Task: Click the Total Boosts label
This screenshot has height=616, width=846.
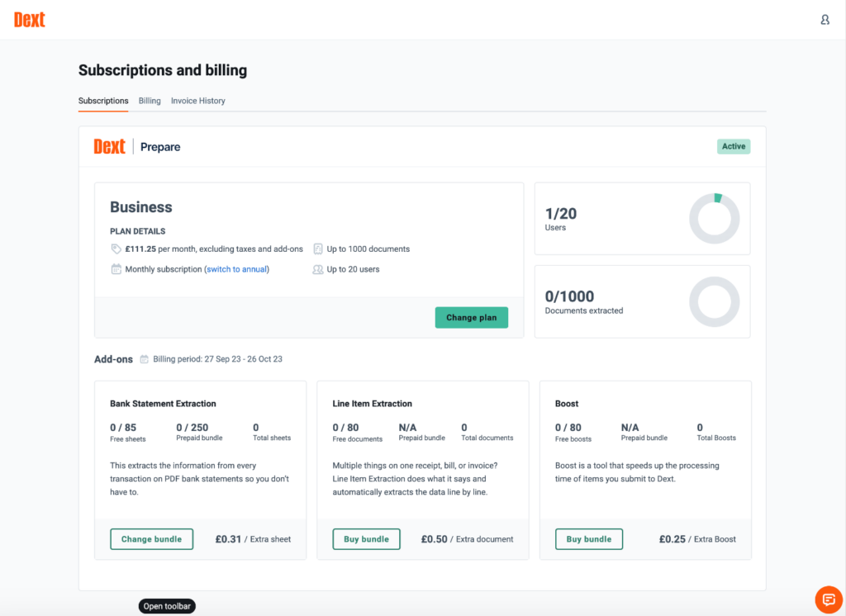Action: click(x=716, y=438)
